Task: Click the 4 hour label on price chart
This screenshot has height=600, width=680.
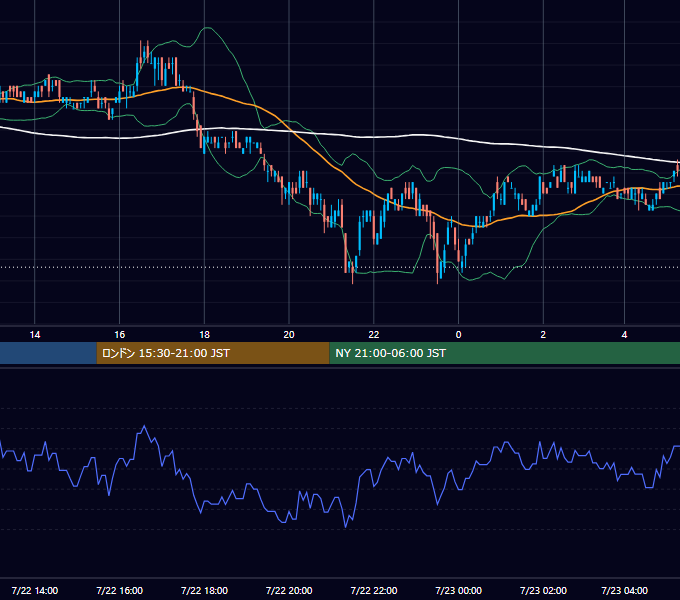Action: point(624,335)
